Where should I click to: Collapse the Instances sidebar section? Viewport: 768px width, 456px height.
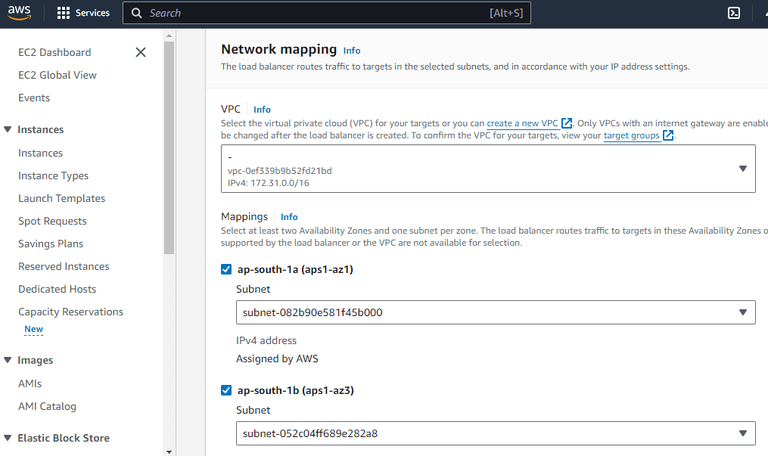coord(8,130)
